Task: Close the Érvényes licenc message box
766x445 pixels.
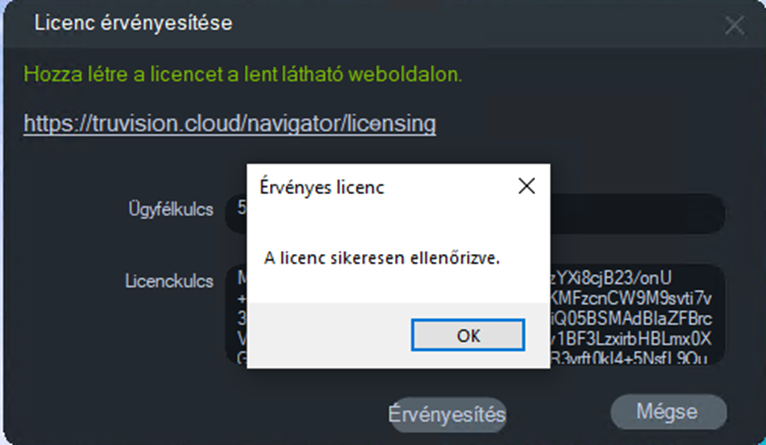Action: pyautogui.click(x=527, y=186)
